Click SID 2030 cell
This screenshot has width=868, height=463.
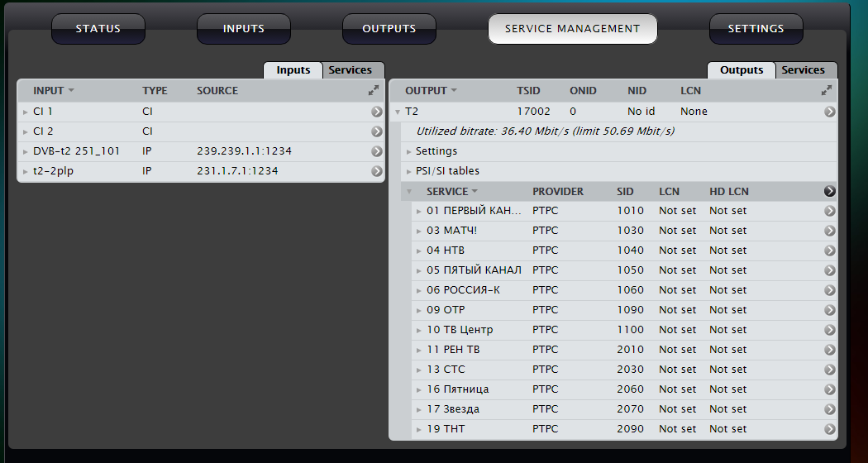point(631,369)
